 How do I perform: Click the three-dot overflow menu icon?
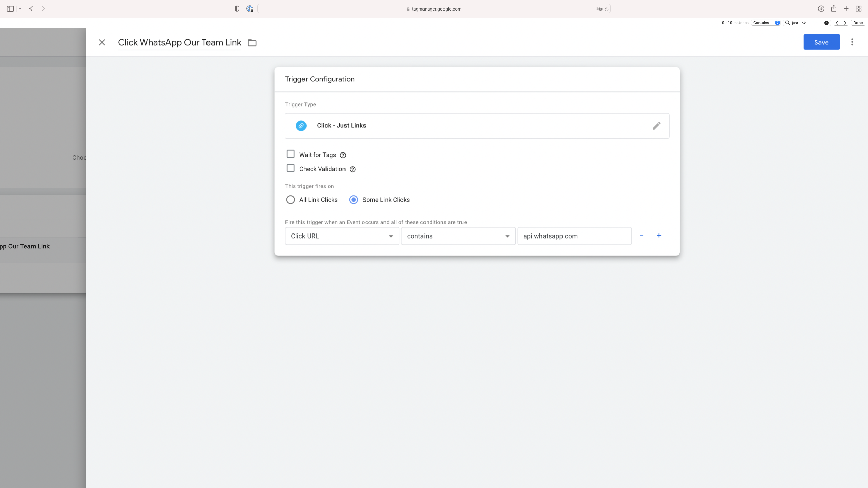click(852, 42)
